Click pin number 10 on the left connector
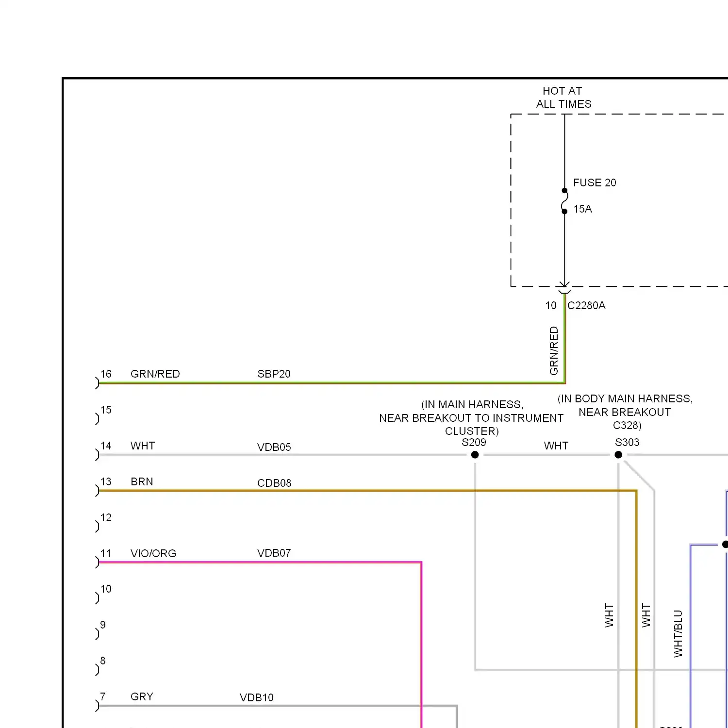The width and height of the screenshot is (728, 728). pyautogui.click(x=106, y=589)
